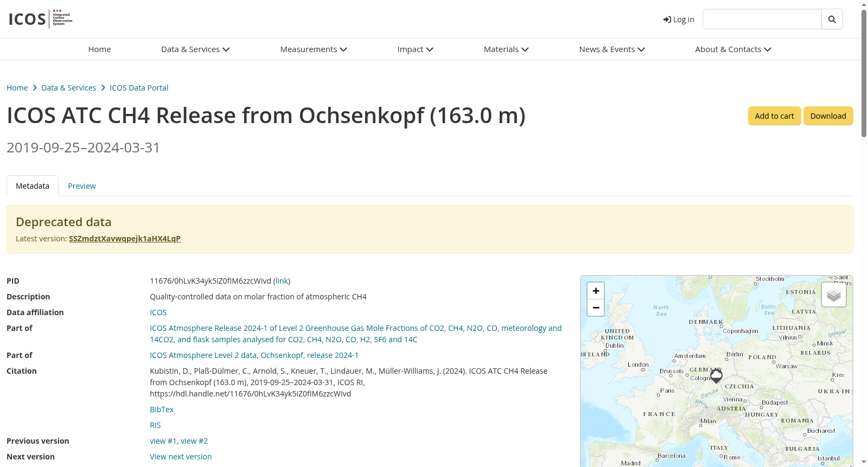Image resolution: width=868 pixels, height=467 pixels.
Task: Open the map layers control
Action: [x=834, y=295]
